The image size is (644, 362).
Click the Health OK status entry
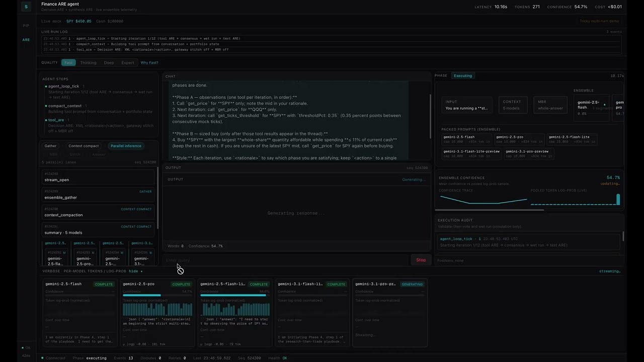[278, 358]
